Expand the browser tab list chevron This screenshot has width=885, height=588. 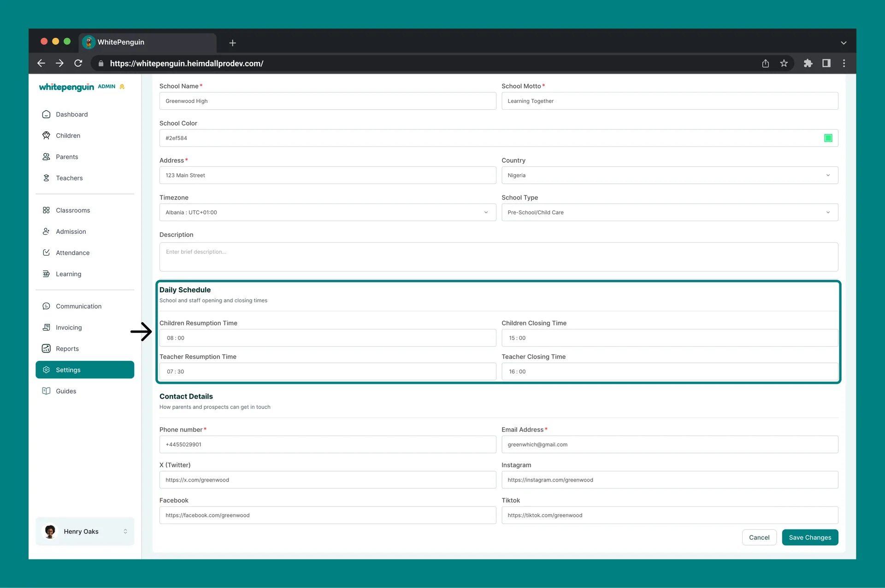[x=844, y=43]
